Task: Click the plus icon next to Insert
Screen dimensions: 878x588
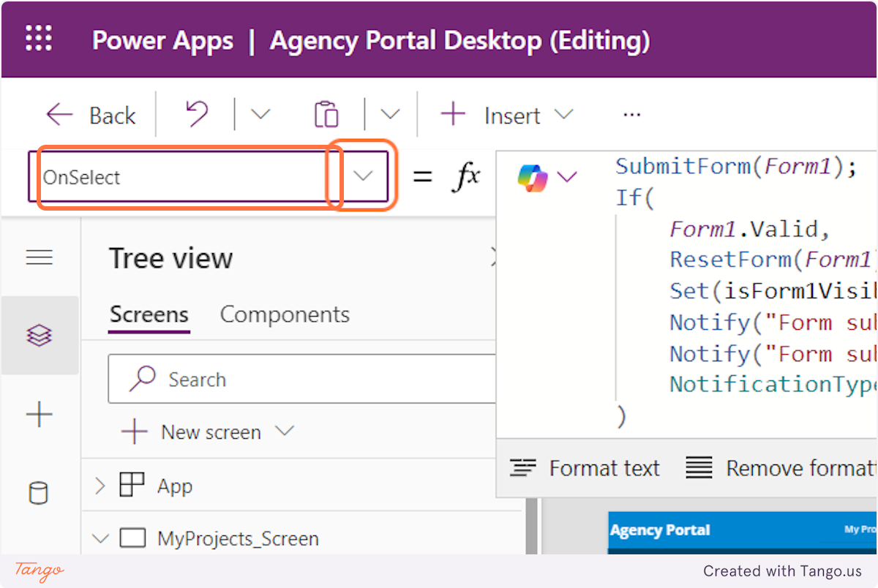Action: point(453,114)
